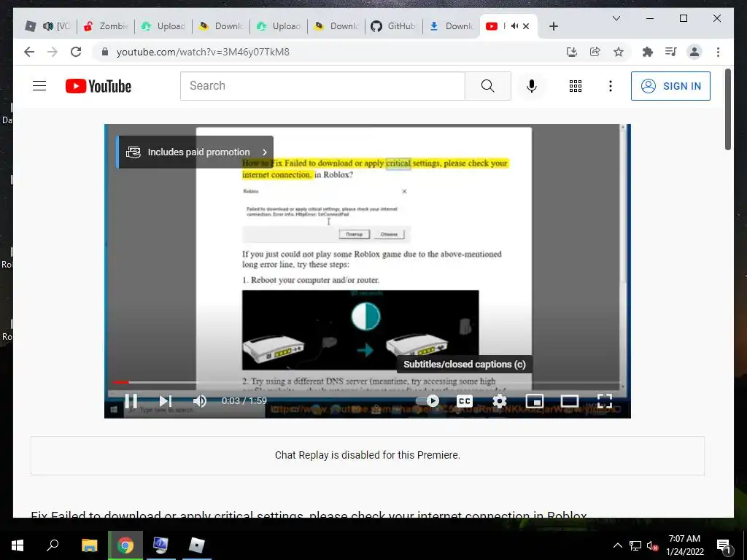Open Windows taskbar search
The image size is (747, 560).
53,545
